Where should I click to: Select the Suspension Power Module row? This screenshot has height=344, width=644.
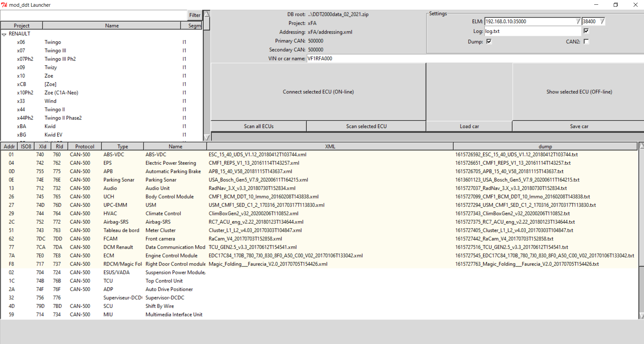point(319,273)
